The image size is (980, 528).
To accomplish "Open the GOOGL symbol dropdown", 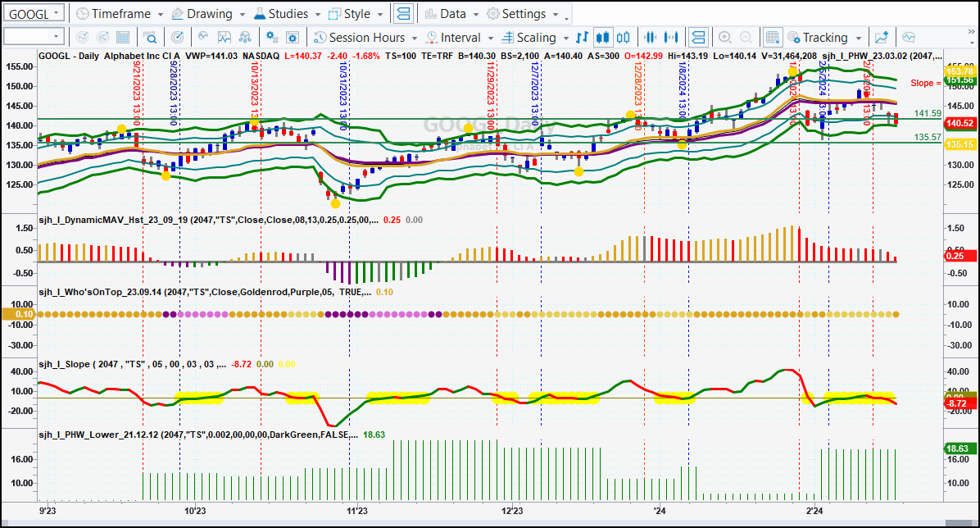I will click(x=57, y=13).
